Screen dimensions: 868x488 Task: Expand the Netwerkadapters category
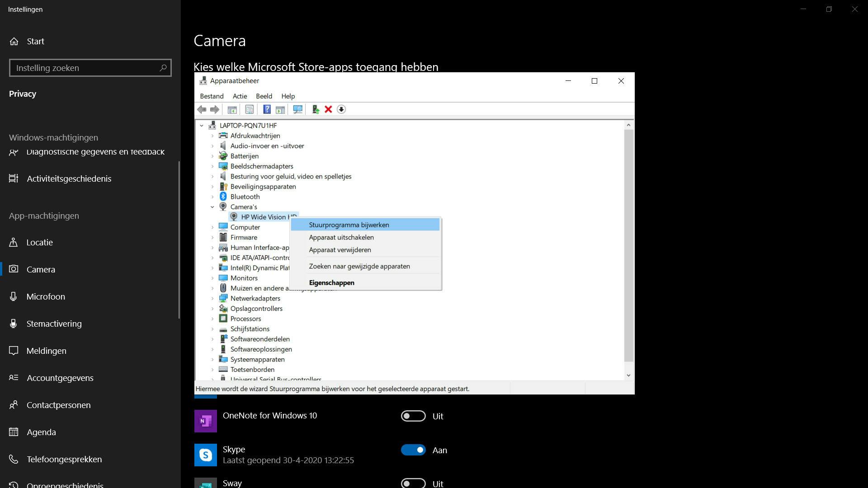pos(212,298)
